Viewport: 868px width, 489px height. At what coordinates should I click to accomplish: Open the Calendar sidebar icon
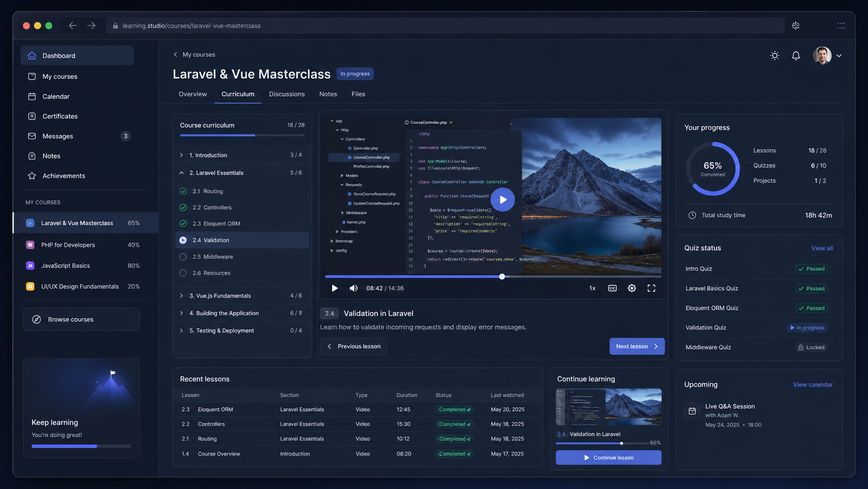coord(32,96)
